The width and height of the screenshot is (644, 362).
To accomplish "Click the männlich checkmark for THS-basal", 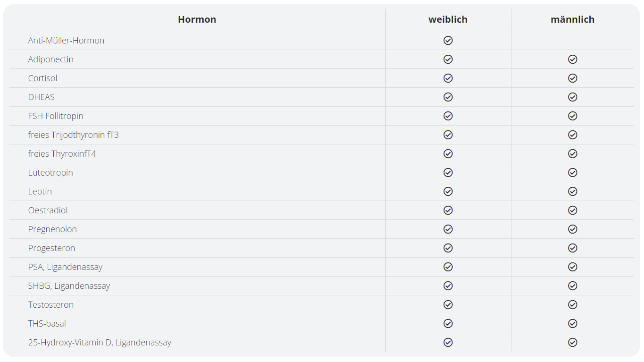I will [572, 324].
